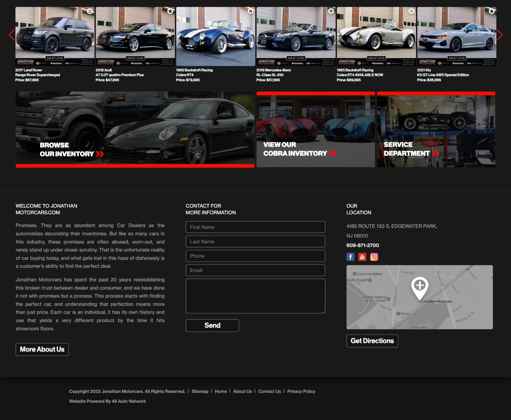
Task: Favorite the 2021 Kia K5 star
Action: pos(491,11)
